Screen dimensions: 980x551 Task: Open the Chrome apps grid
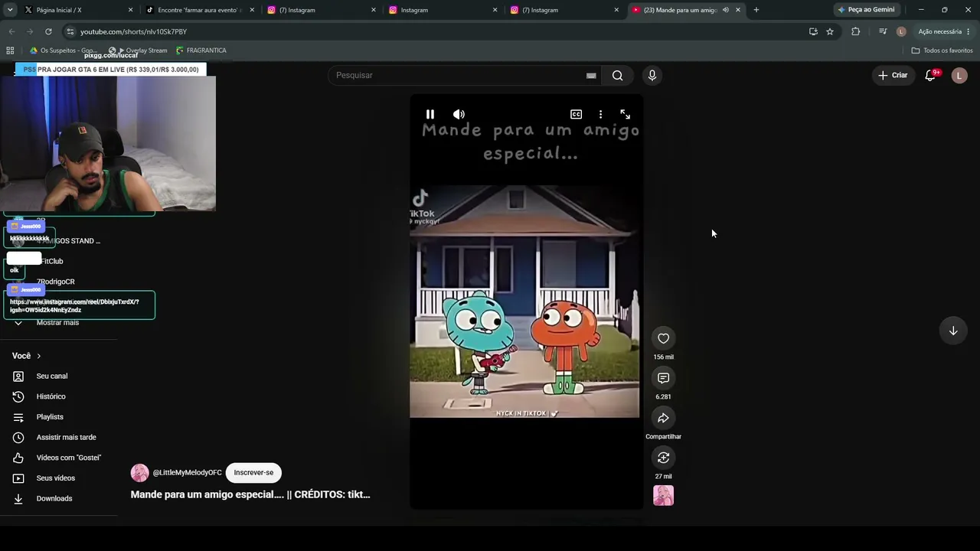coord(10,51)
